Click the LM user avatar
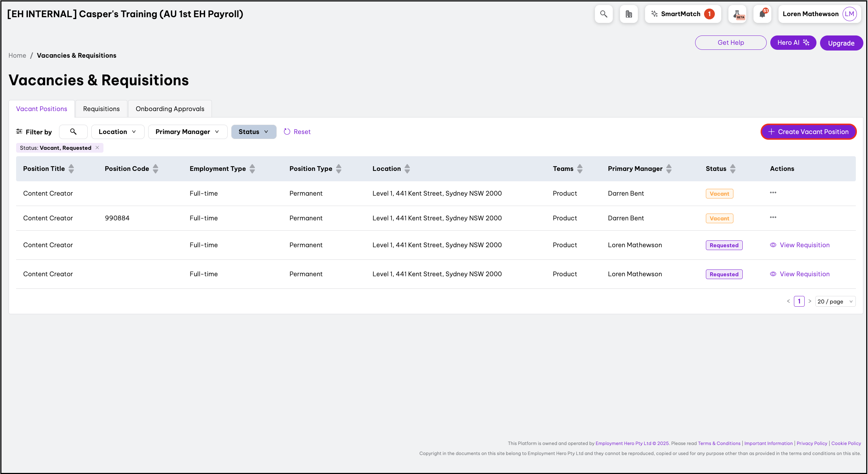Screen dimensions: 868x474 click(x=849, y=14)
